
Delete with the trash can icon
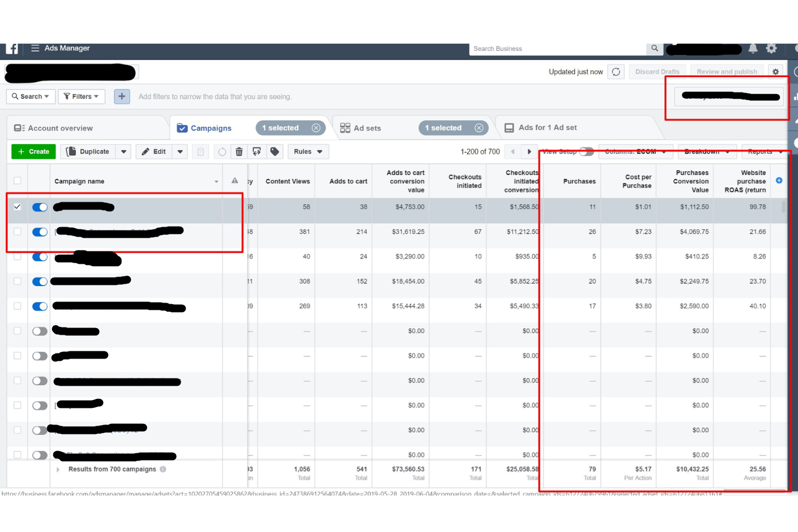click(239, 151)
